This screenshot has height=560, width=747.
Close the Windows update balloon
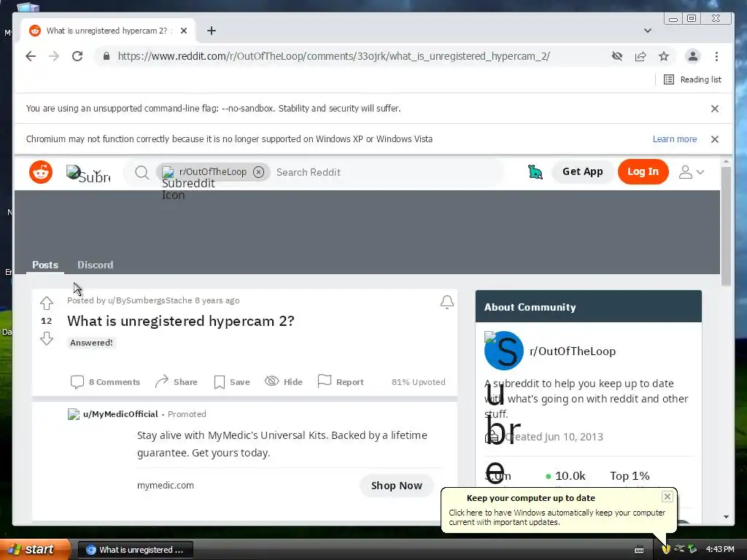667,497
